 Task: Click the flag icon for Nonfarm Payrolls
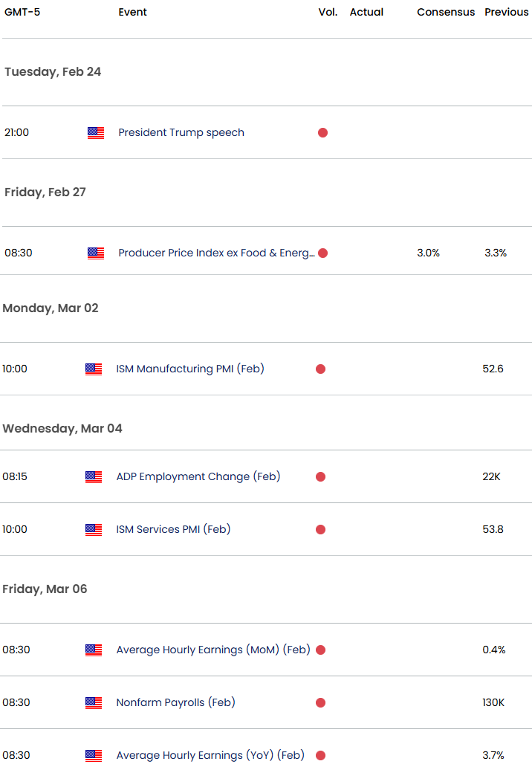94,703
